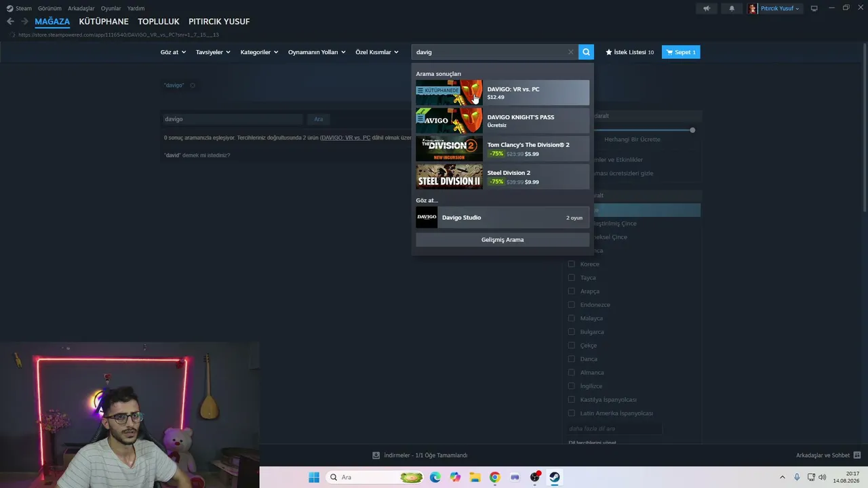
Task: Clear the search box with X
Action: coord(571,52)
